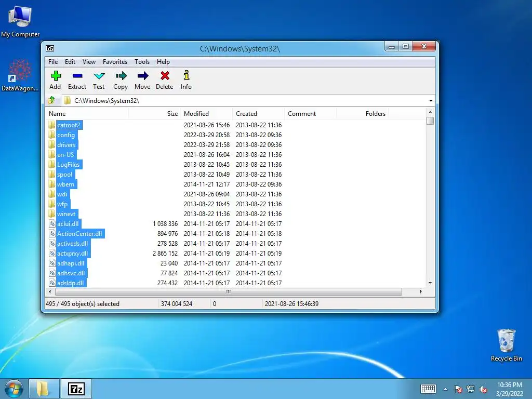Select adhsvc.dll file name
The width and height of the screenshot is (532, 399).
tap(71, 273)
